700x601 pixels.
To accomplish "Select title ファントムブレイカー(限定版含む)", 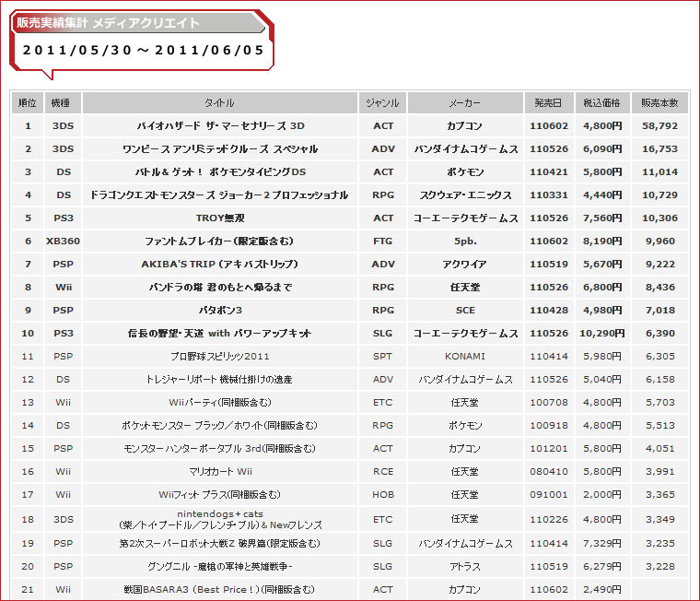I will (219, 242).
